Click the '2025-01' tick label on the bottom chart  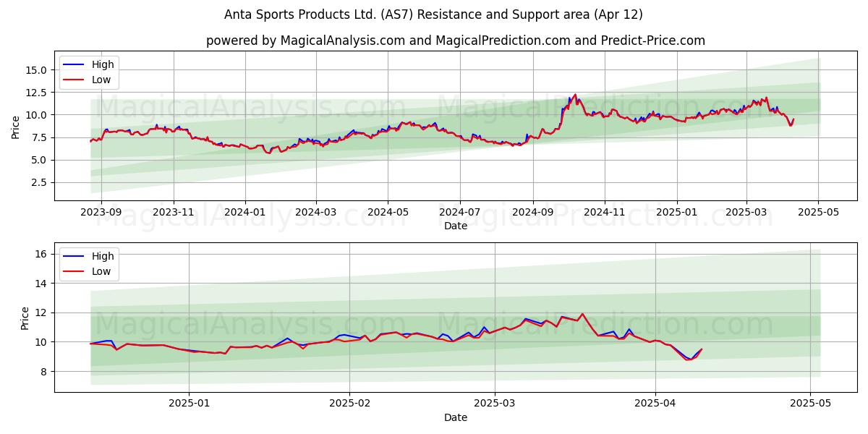(x=189, y=404)
